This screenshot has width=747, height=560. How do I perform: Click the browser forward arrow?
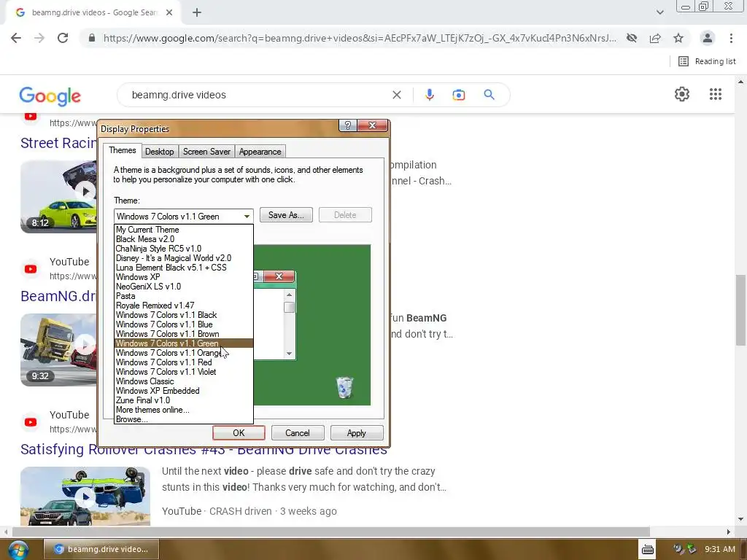[x=39, y=38]
